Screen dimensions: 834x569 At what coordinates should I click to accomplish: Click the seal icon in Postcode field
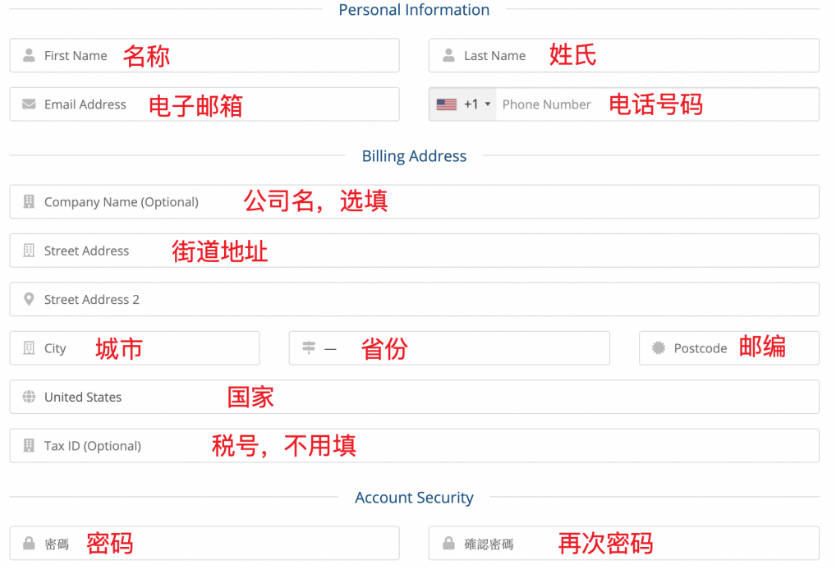click(658, 348)
